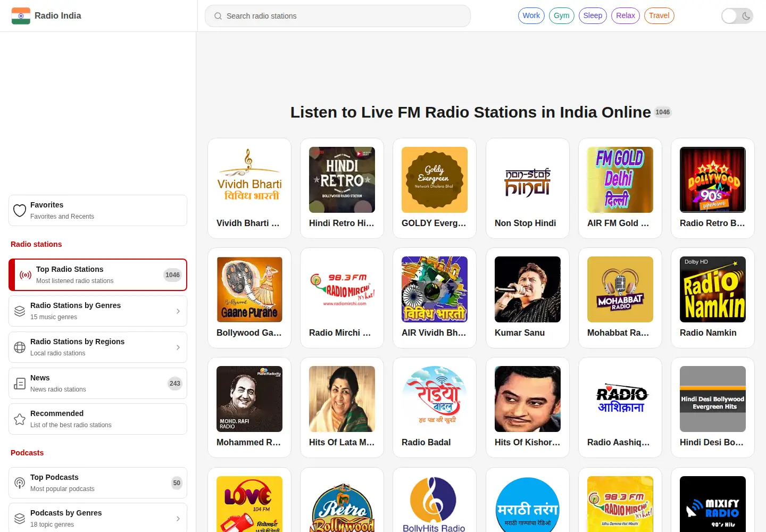Play the Vividh Bharti station
Screen dimensions: 766x532
coord(249,188)
